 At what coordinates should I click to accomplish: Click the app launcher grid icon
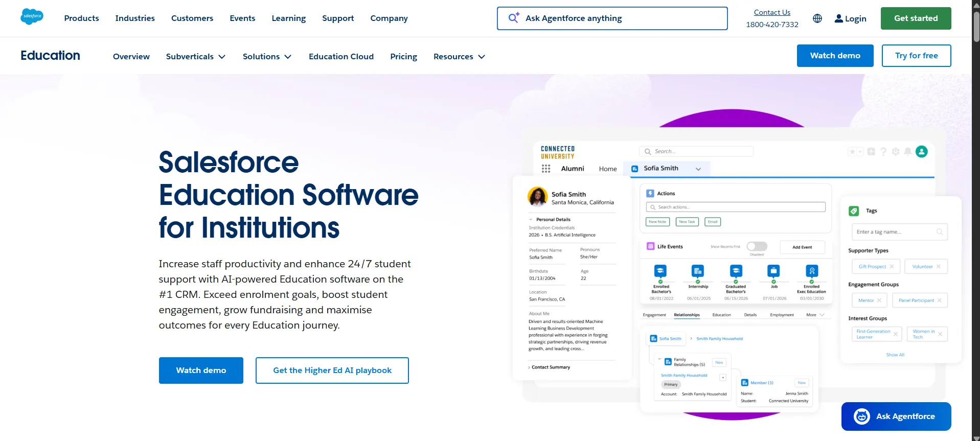pos(546,169)
